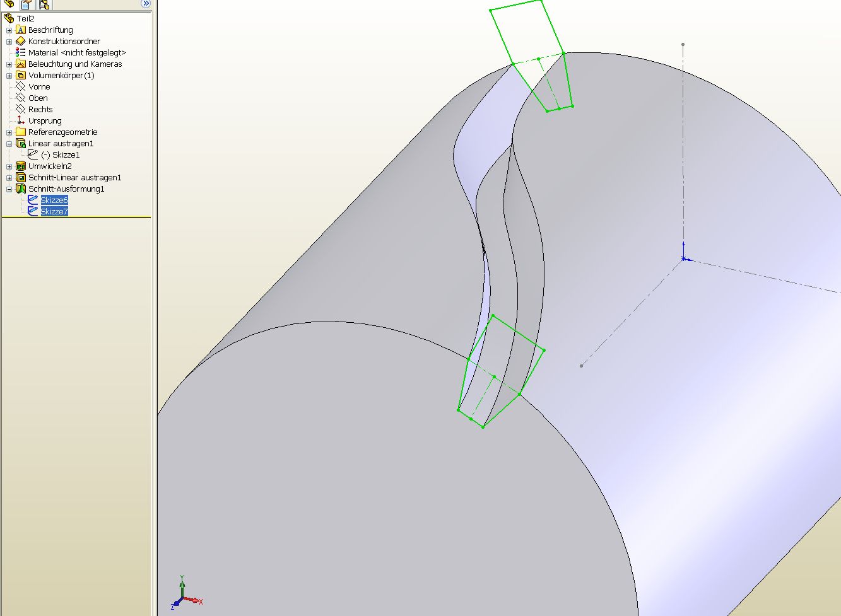Click the Beleuchtung und Kameras icon
The image size is (841, 616).
point(21,64)
